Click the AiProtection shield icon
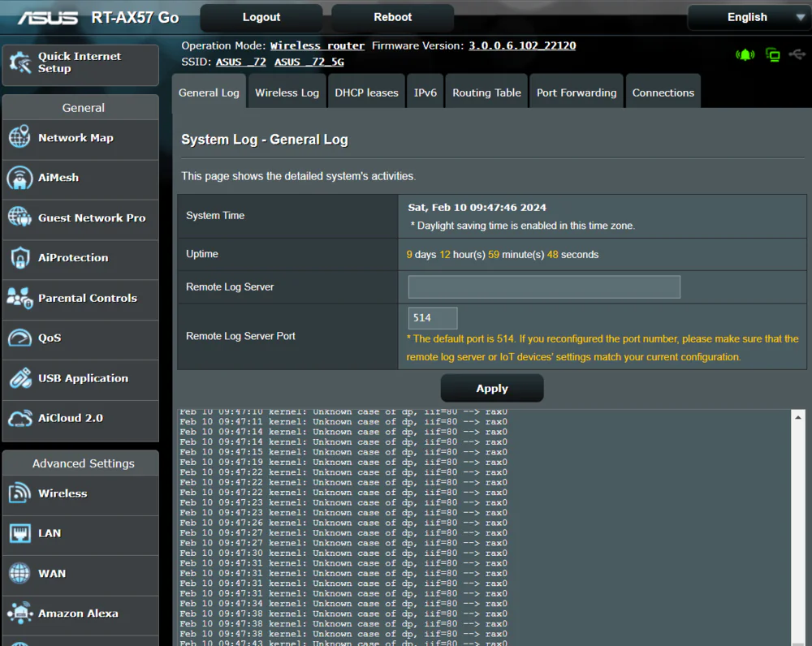This screenshot has width=812, height=646. point(19,257)
